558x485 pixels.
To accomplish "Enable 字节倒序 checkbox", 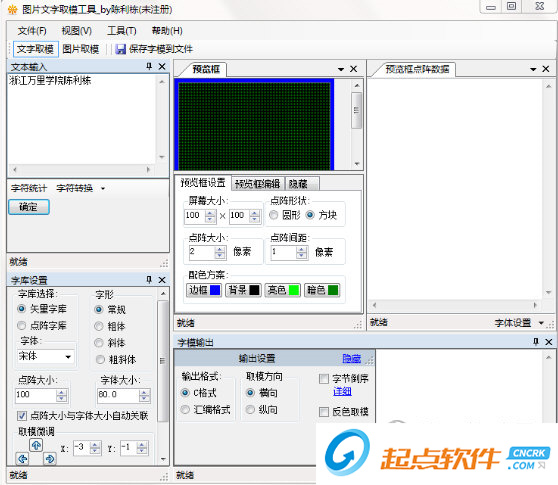I will [324, 379].
